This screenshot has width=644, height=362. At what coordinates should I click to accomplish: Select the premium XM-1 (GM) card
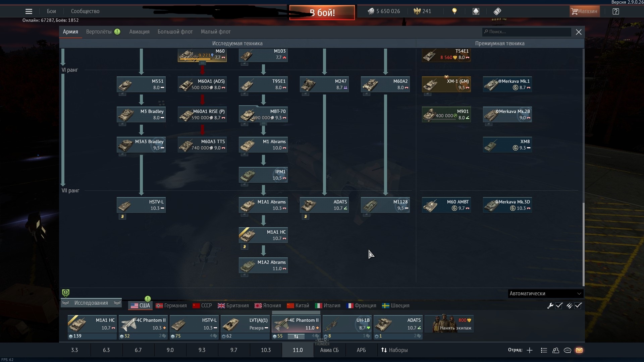[x=446, y=84]
